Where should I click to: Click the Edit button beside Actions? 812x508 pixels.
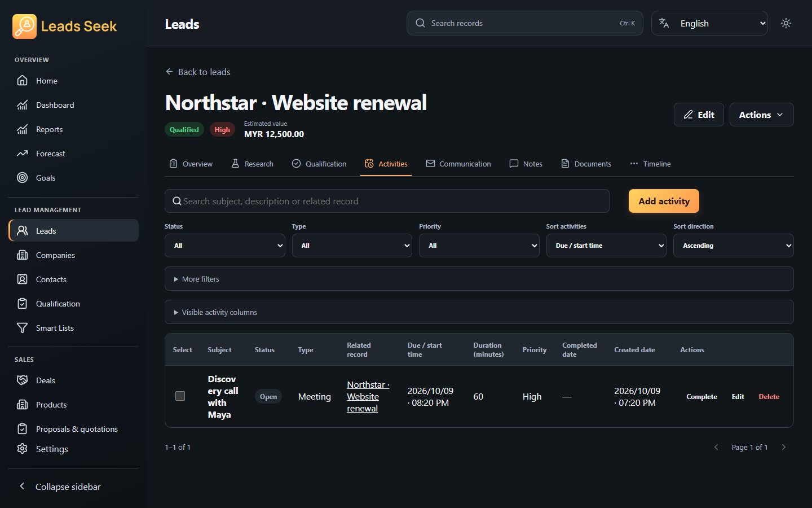(699, 115)
